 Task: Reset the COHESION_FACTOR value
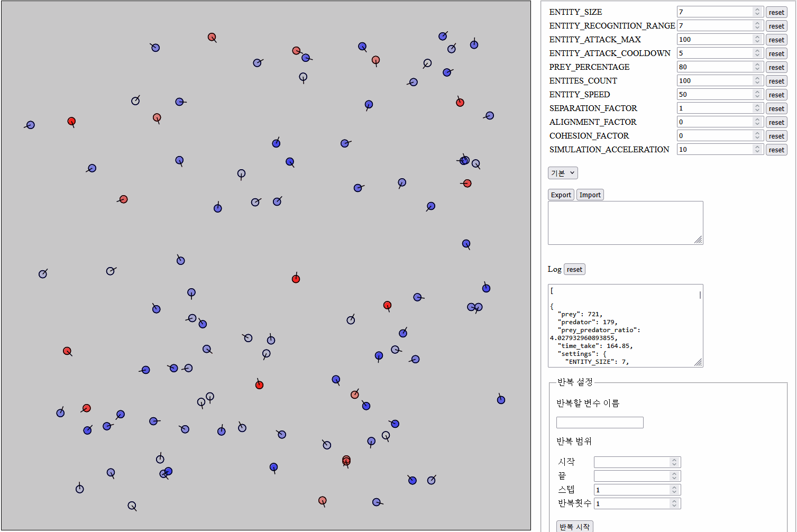click(776, 136)
